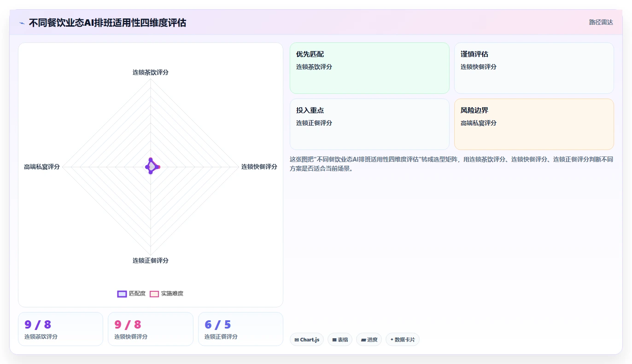Click the 高端私宴评分 radar axis label
This screenshot has height=364, width=632.
(42, 167)
